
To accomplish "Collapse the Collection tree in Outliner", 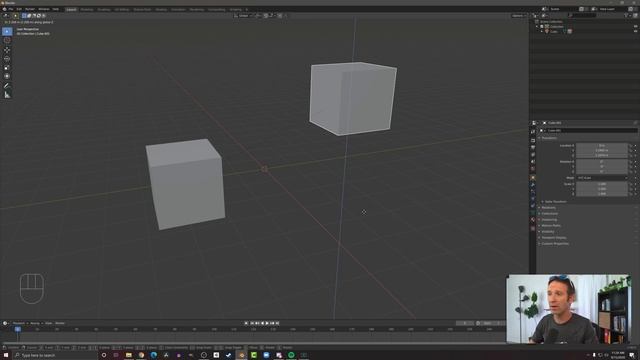I will click(x=537, y=27).
